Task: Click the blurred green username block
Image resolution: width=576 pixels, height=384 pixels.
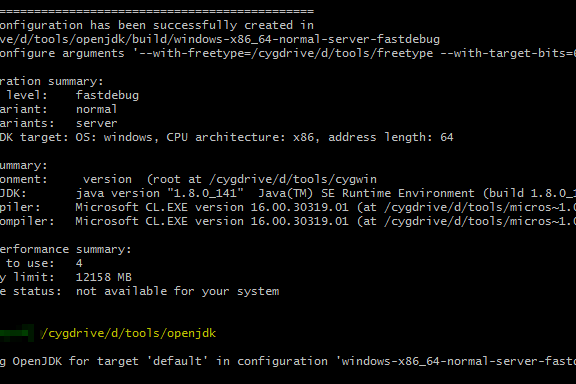Action: tap(17, 333)
